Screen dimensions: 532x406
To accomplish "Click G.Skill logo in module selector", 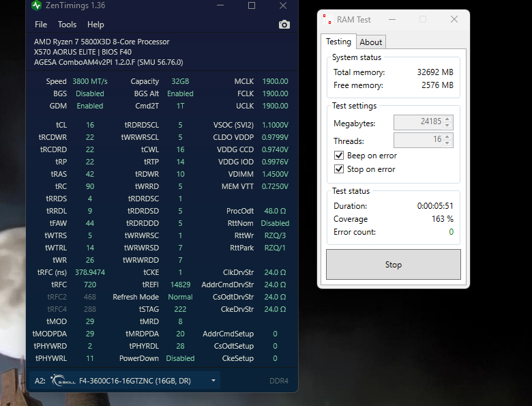I will point(63,381).
